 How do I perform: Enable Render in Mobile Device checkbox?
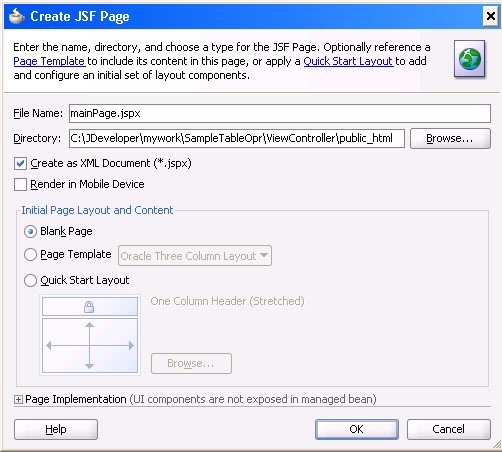[20, 184]
